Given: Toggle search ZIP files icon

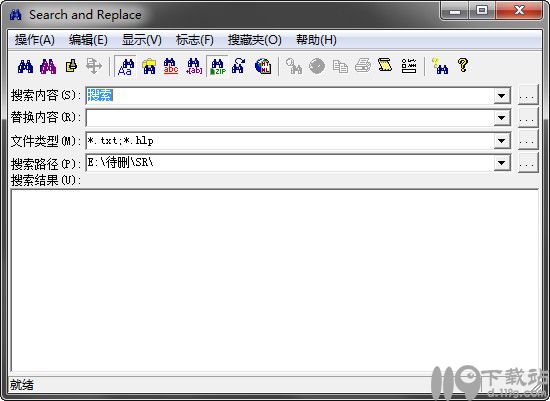Looking at the screenshot, I should click(x=217, y=66).
